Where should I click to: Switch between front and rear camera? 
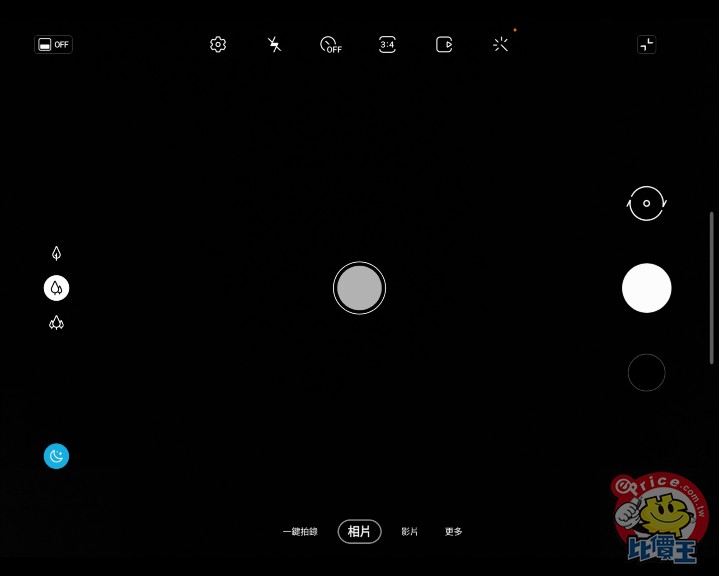pos(647,203)
